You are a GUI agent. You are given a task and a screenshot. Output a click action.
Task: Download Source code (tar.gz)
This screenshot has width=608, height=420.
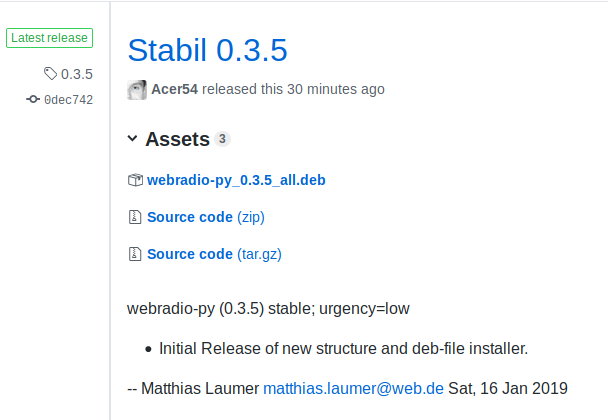click(x=214, y=254)
